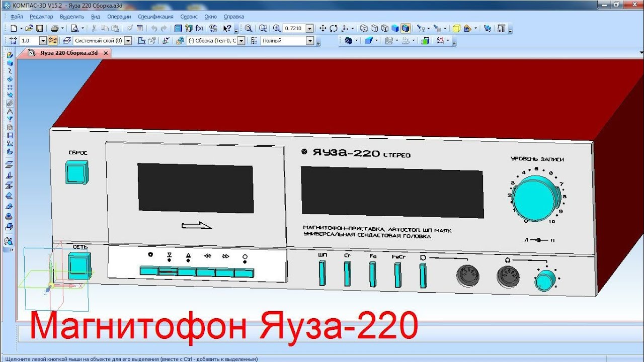Click the Cut scissors icon
This screenshot has height=362, width=644.
94,29
